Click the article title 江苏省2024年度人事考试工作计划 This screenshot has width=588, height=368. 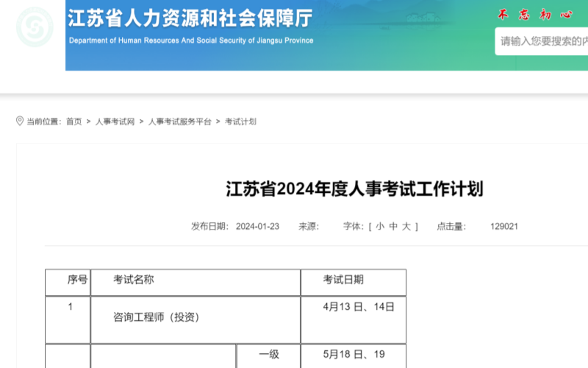(x=354, y=189)
